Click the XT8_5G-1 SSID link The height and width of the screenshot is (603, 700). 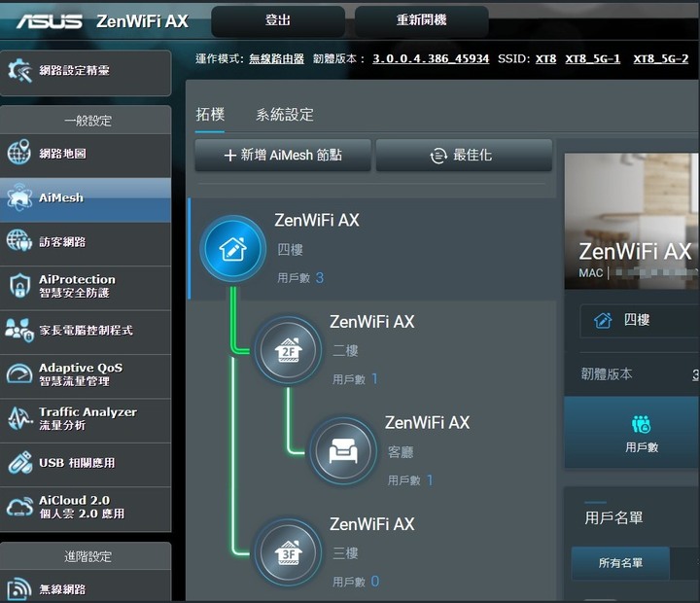coord(592,59)
